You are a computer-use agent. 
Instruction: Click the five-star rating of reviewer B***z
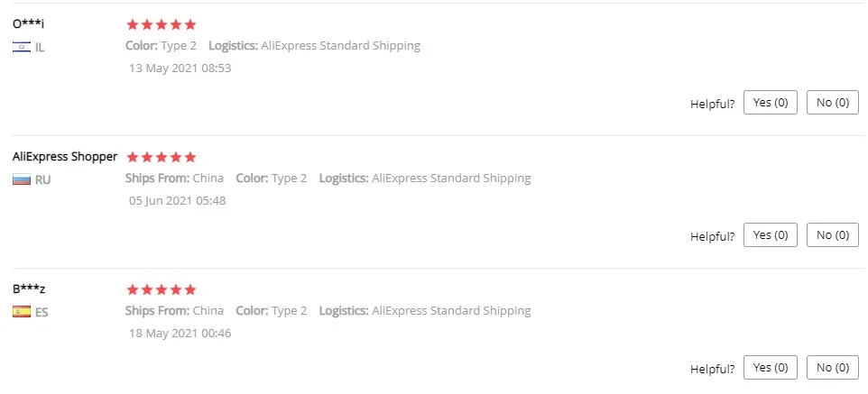[x=161, y=289]
